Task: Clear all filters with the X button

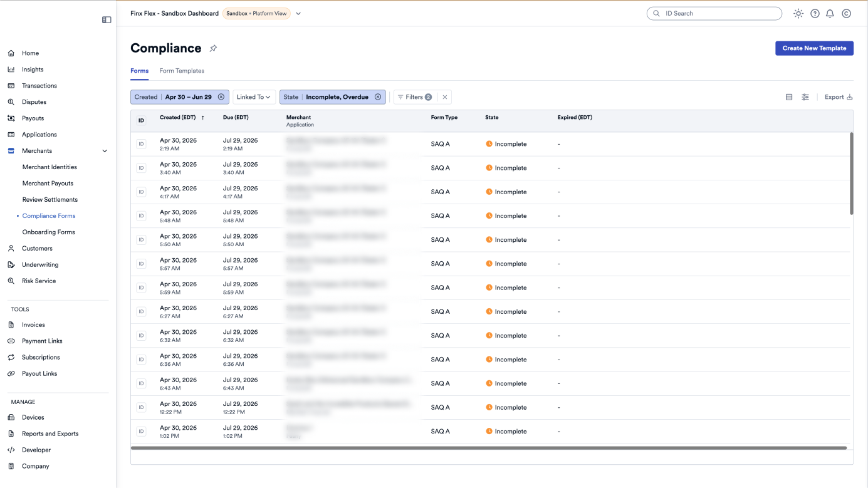Action: [445, 97]
